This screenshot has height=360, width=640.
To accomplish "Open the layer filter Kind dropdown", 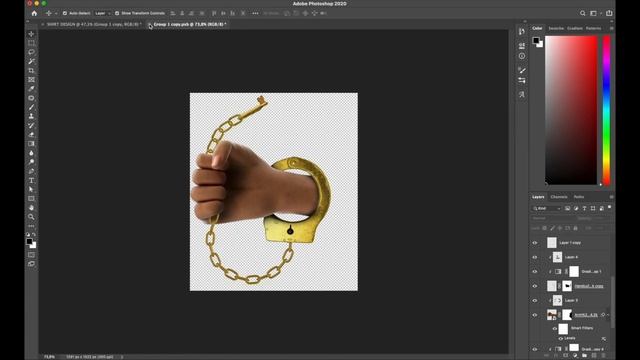I will point(547,208).
